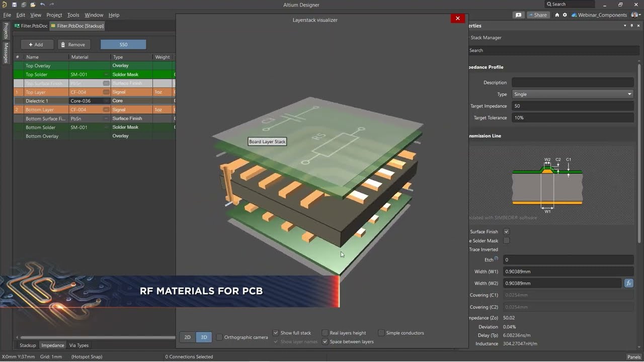Open the Help menu
Screen dimensions: 644x362
[114, 15]
